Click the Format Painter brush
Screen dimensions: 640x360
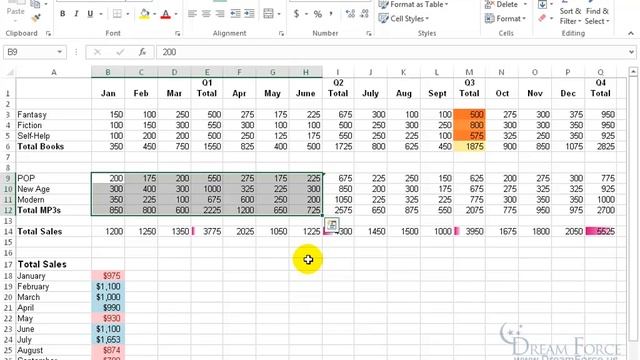click(x=36, y=18)
